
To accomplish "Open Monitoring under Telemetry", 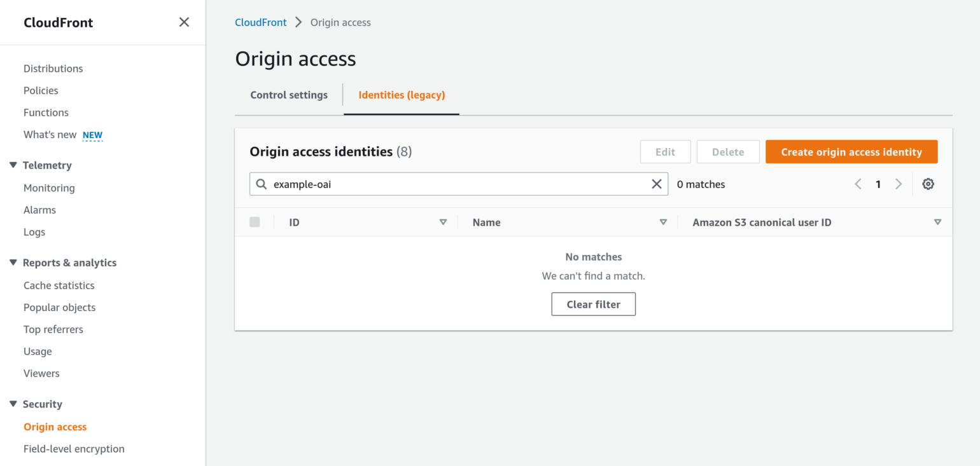I will (x=49, y=188).
